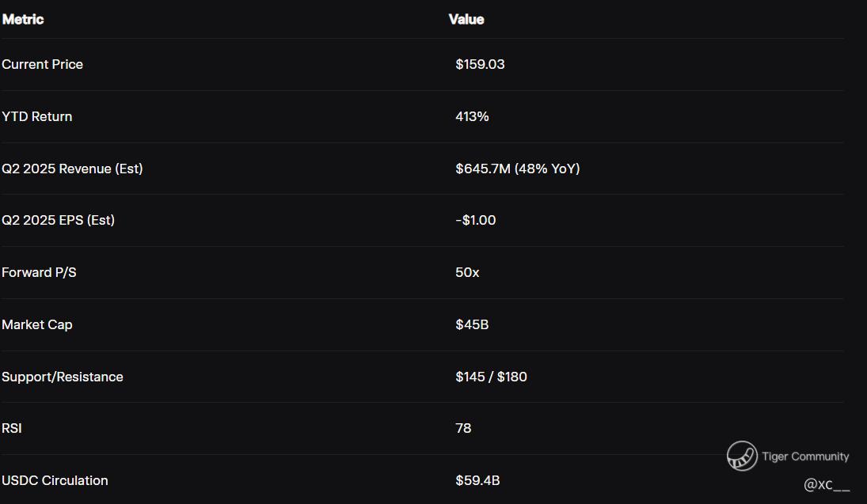This screenshot has height=504, width=867.
Task: Click the $59.4B USDC Circulation value
Action: pyautogui.click(x=477, y=481)
